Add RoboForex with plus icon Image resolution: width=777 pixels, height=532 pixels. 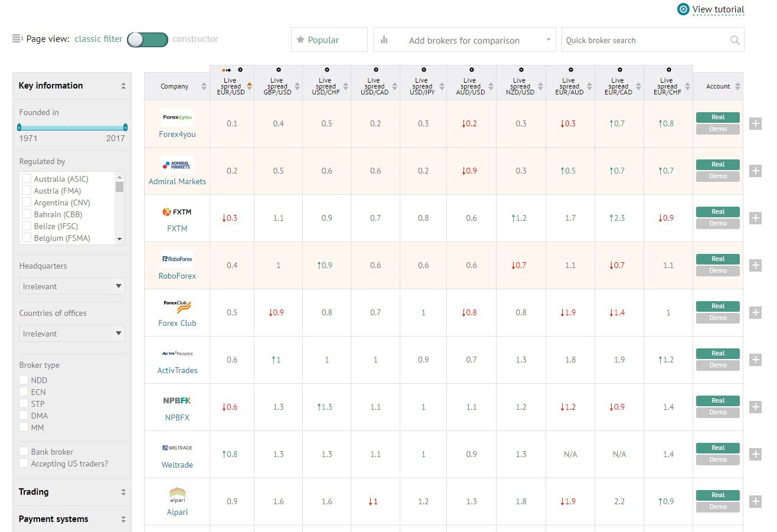pos(755,265)
